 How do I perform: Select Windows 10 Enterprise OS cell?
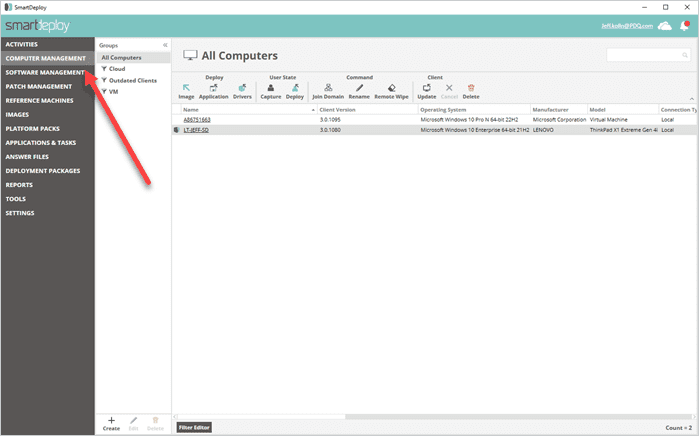(x=475, y=130)
